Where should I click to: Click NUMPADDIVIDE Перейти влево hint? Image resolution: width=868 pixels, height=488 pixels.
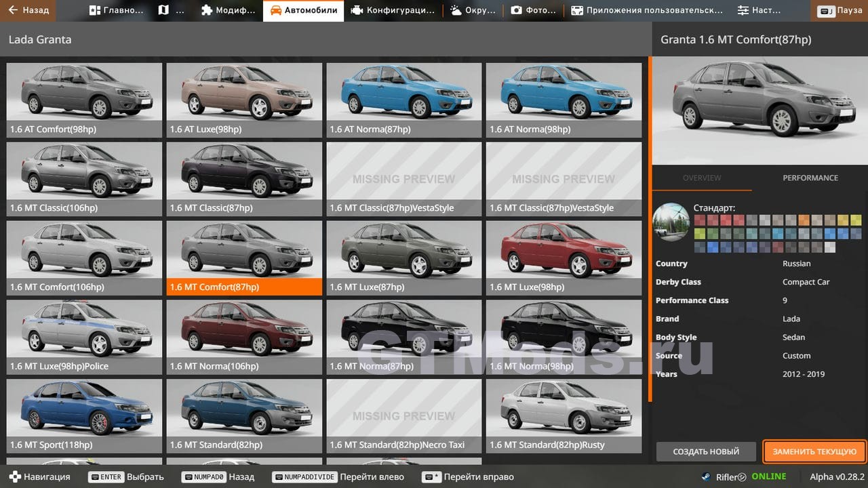pyautogui.click(x=338, y=476)
